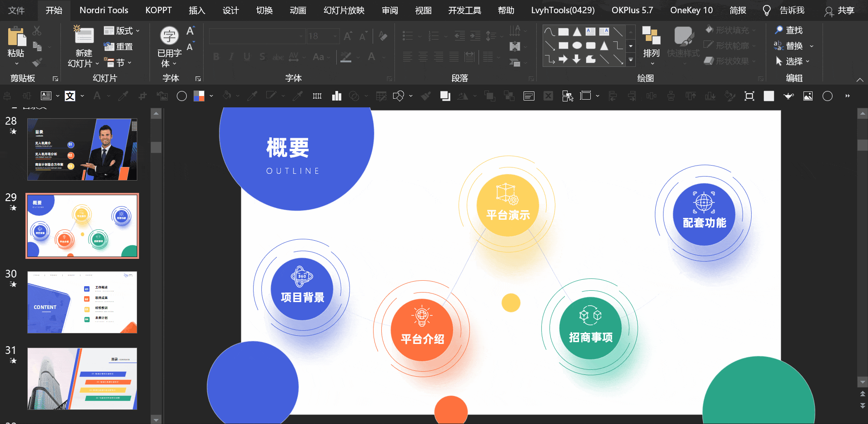Select slide 28 thumbnail
Viewport: 868px width, 424px height.
point(82,149)
